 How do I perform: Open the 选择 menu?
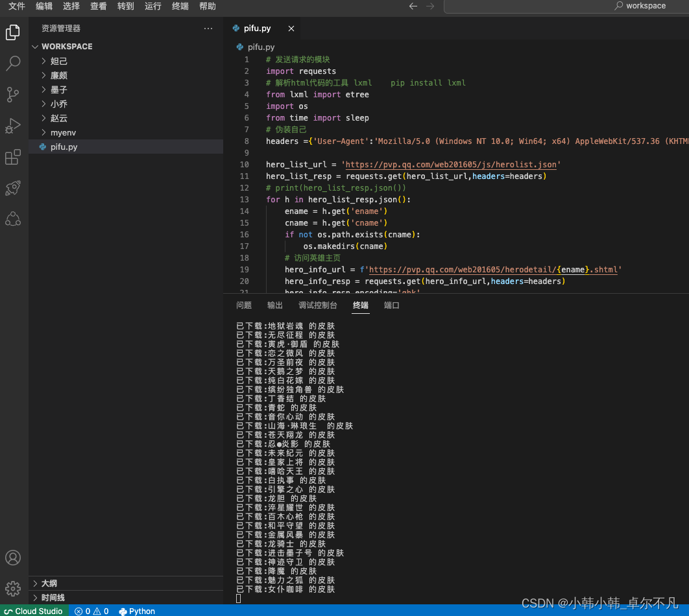pos(71,6)
